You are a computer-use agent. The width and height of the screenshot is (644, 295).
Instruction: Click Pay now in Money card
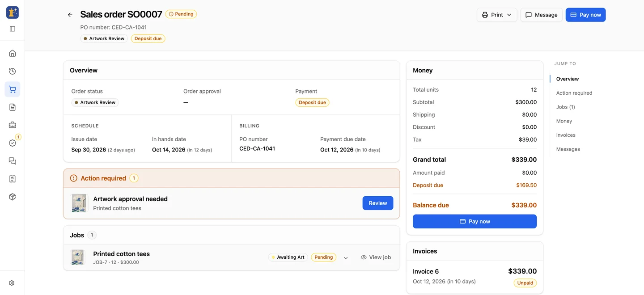click(475, 221)
